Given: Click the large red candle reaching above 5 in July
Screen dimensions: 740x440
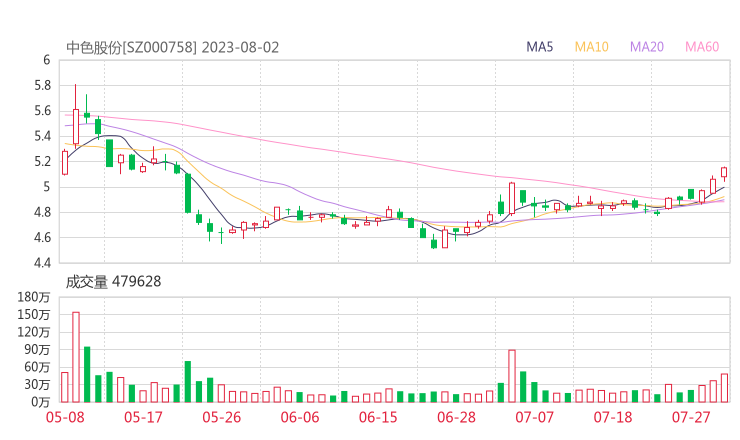Looking at the screenshot, I should [512, 199].
